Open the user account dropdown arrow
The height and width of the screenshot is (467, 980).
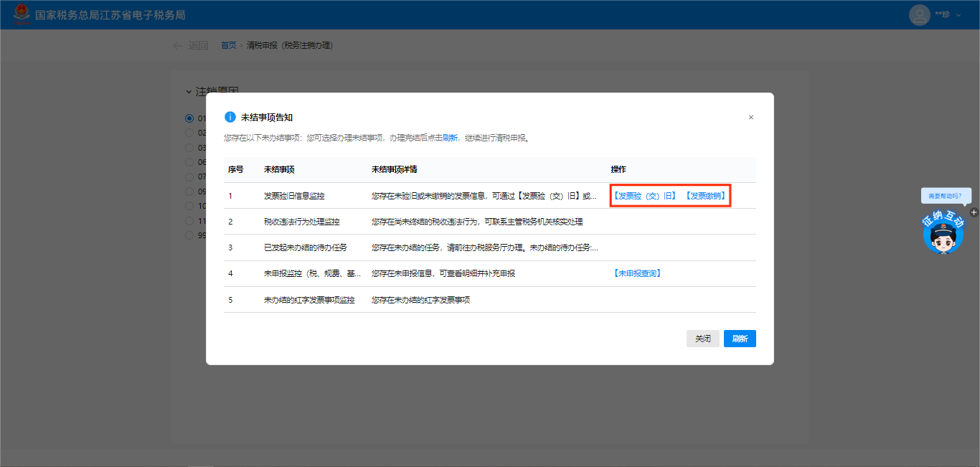pos(958,15)
